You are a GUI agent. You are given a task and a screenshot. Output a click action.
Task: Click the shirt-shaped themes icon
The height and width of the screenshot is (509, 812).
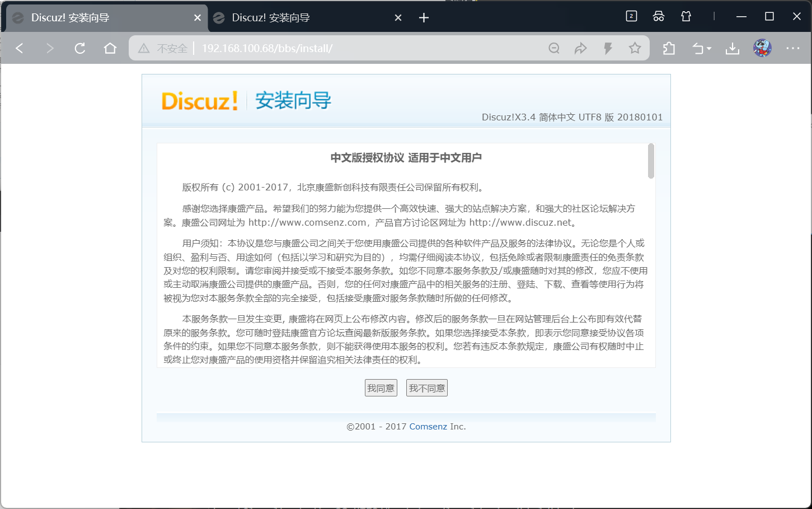pos(686,16)
